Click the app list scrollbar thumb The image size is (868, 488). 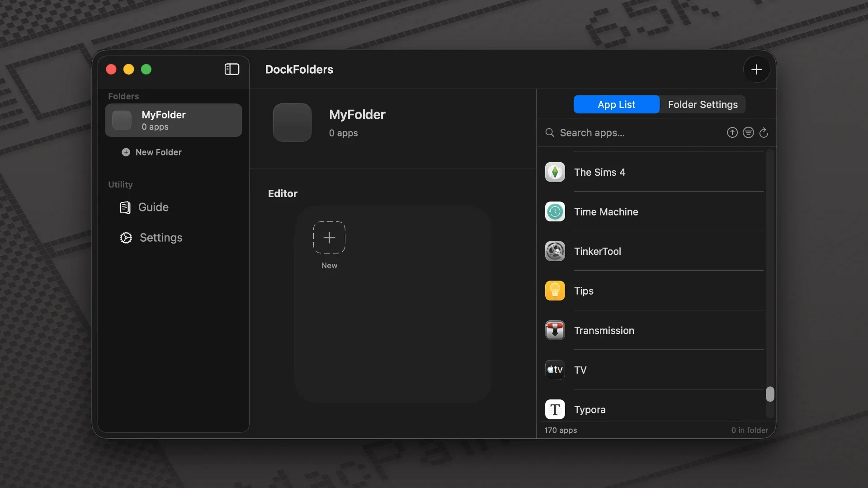[x=770, y=394]
